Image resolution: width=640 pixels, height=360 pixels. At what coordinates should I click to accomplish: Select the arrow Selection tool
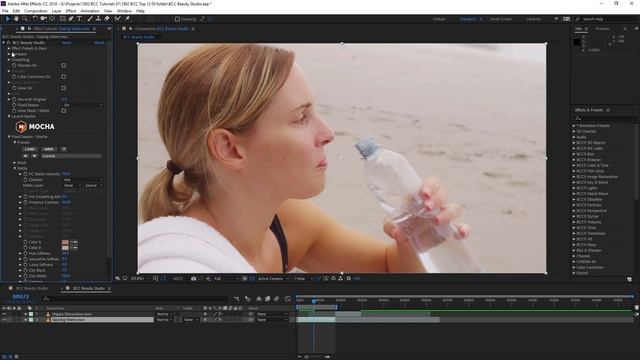click(x=8, y=19)
